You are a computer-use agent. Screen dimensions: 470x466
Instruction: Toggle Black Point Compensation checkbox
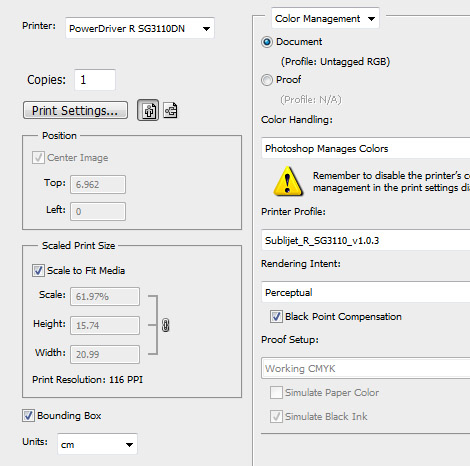point(276,316)
